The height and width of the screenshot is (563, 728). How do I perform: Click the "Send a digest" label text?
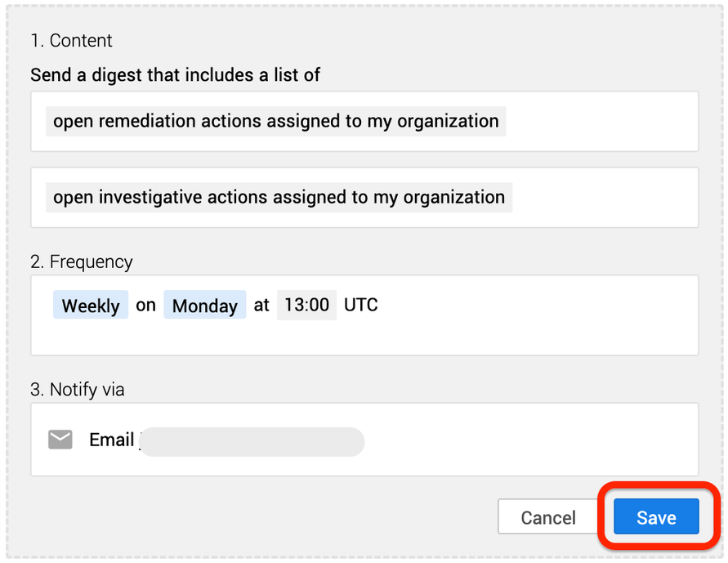(x=175, y=74)
